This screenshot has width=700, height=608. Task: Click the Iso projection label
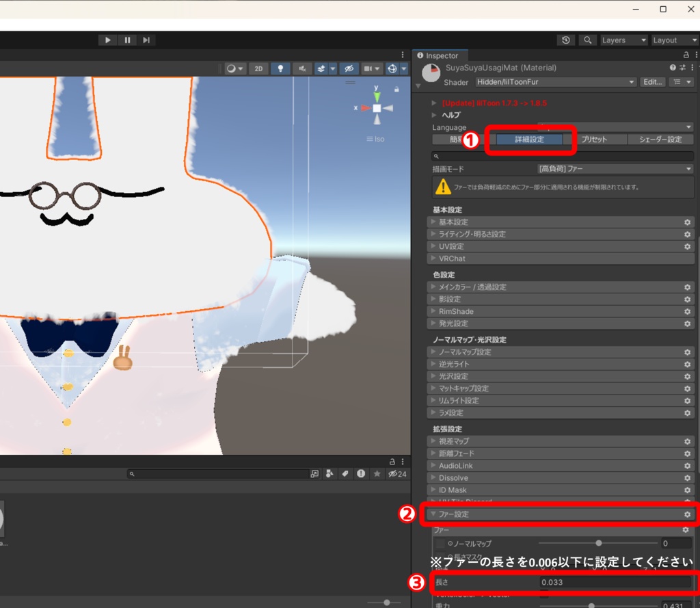[x=375, y=139]
